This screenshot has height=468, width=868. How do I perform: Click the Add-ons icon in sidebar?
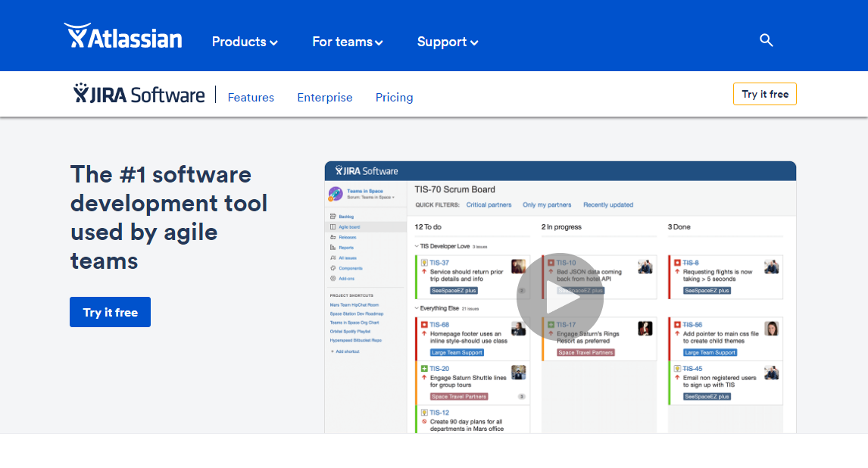[333, 279]
